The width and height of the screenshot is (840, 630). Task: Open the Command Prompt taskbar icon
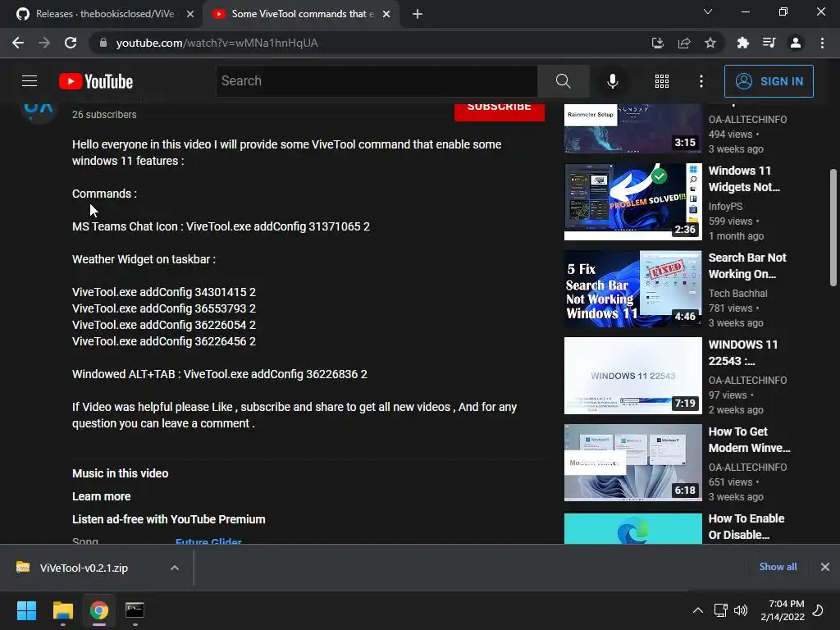(135, 610)
